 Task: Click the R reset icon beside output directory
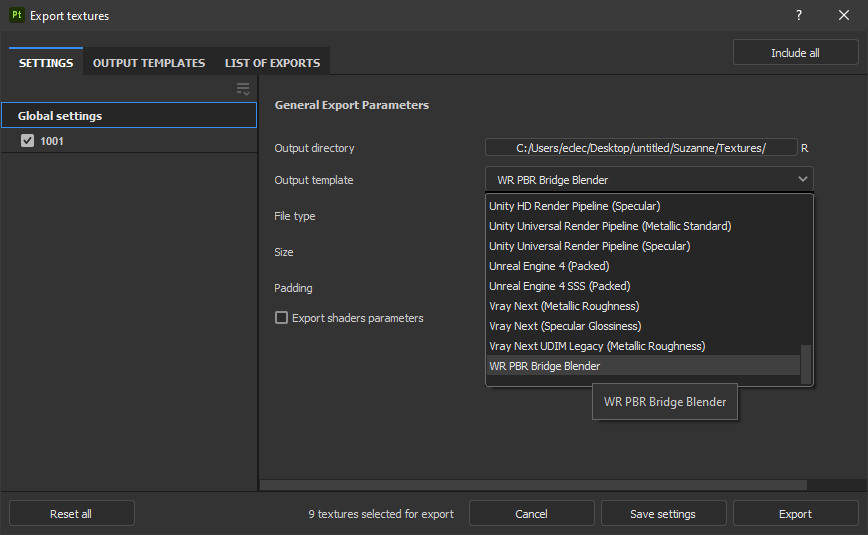click(x=804, y=148)
